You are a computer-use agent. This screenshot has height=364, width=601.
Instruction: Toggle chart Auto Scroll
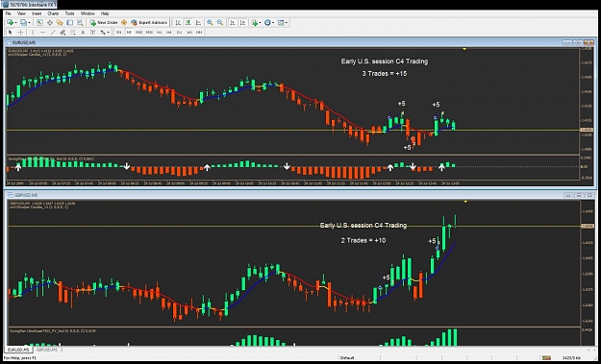tap(233, 23)
